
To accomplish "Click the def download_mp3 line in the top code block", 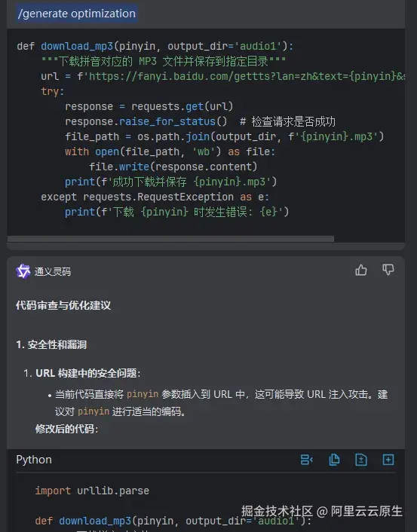I will 155,46.
